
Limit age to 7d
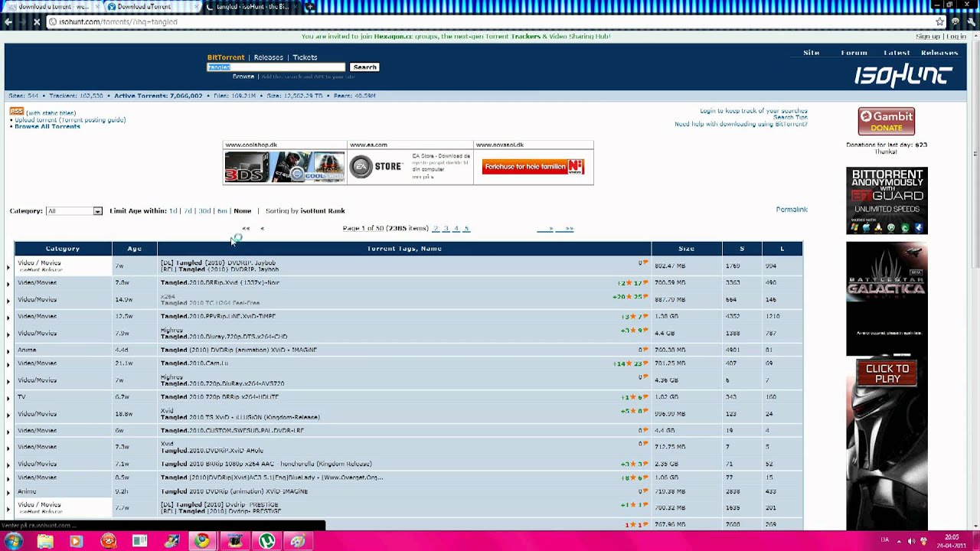click(x=188, y=211)
